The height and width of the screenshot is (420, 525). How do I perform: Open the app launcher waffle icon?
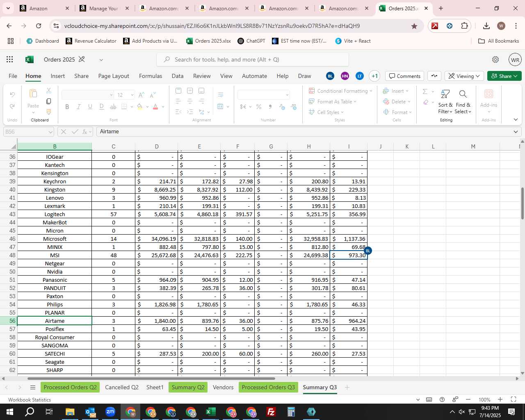tap(10, 59)
